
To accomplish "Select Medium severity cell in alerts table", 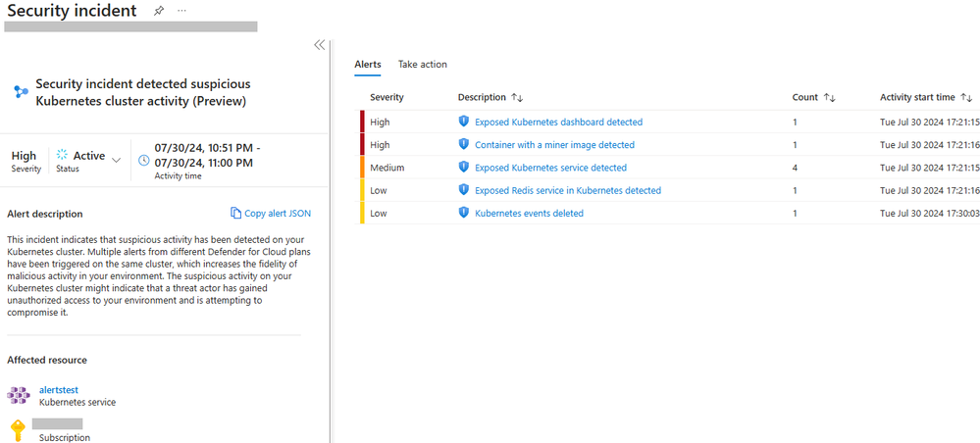I will (387, 168).
